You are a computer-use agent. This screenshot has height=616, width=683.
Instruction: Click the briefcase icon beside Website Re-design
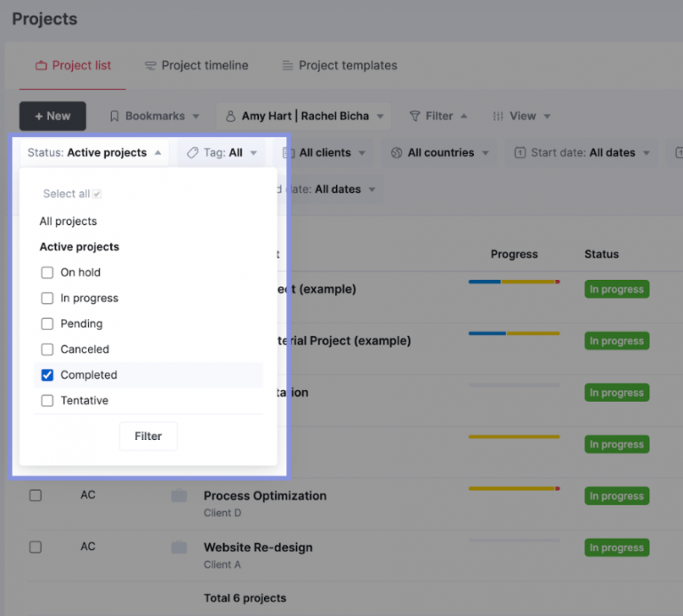179,548
